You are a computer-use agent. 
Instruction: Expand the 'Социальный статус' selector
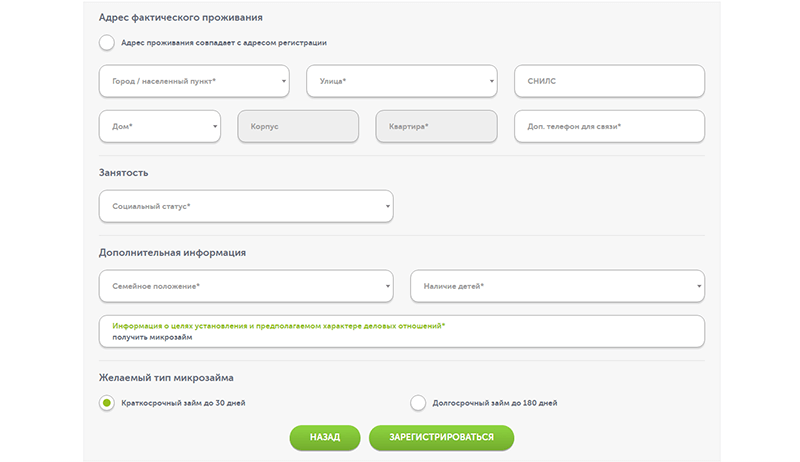[246, 207]
